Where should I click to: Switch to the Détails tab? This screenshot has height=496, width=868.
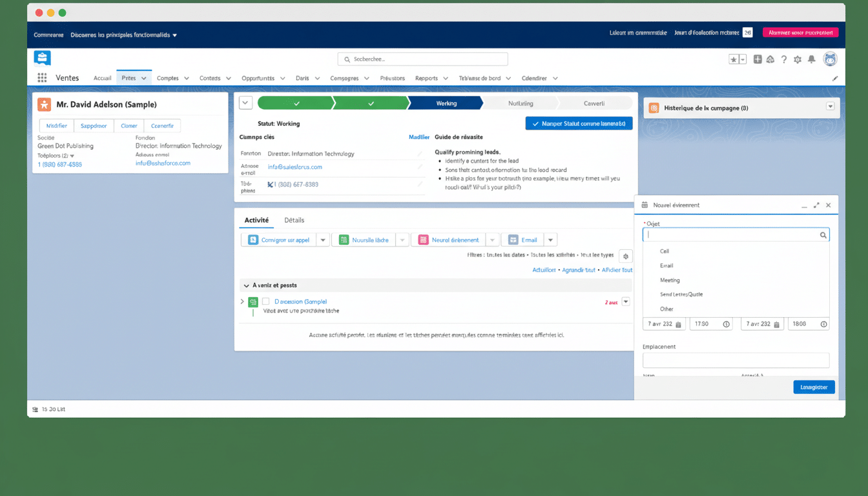(x=294, y=220)
